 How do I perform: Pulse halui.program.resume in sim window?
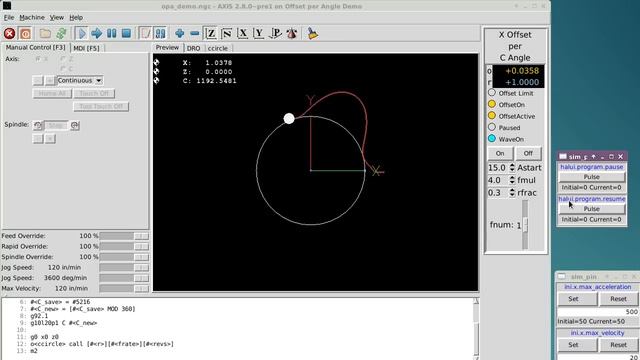[x=591, y=209]
